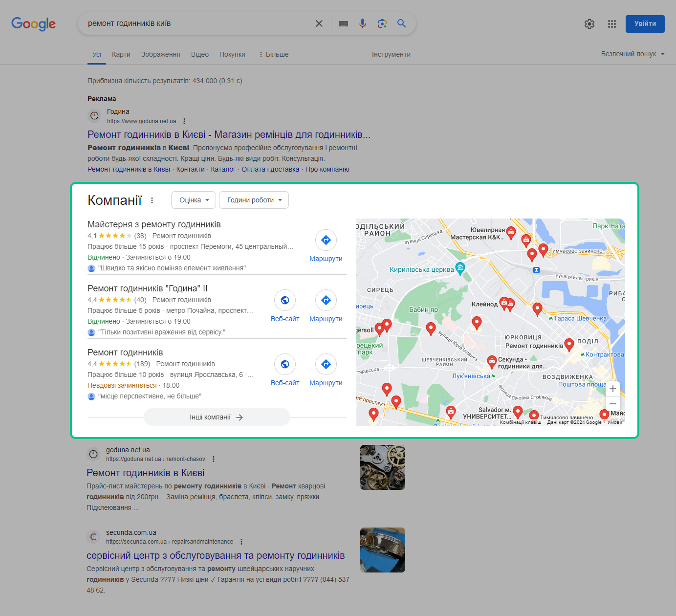Viewport: 676px width, 616px height.
Task: Open gears thumbnail of goduna.net.ua result
Action: point(383,467)
